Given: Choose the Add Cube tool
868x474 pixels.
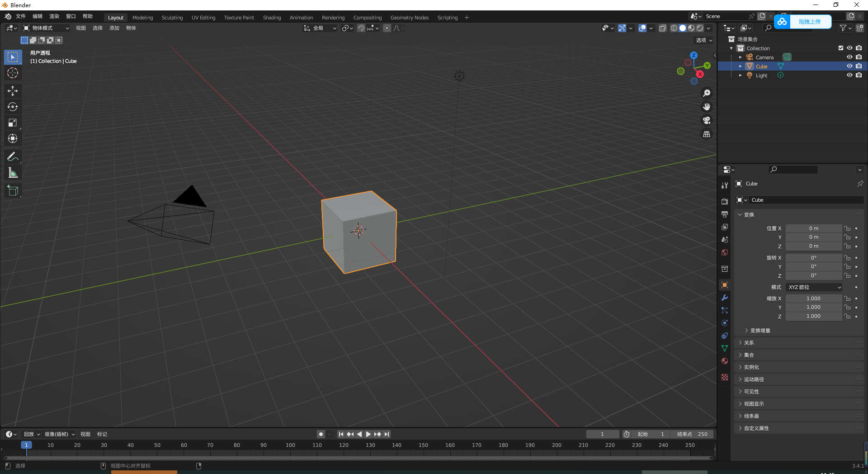Looking at the screenshot, I should click(13, 191).
